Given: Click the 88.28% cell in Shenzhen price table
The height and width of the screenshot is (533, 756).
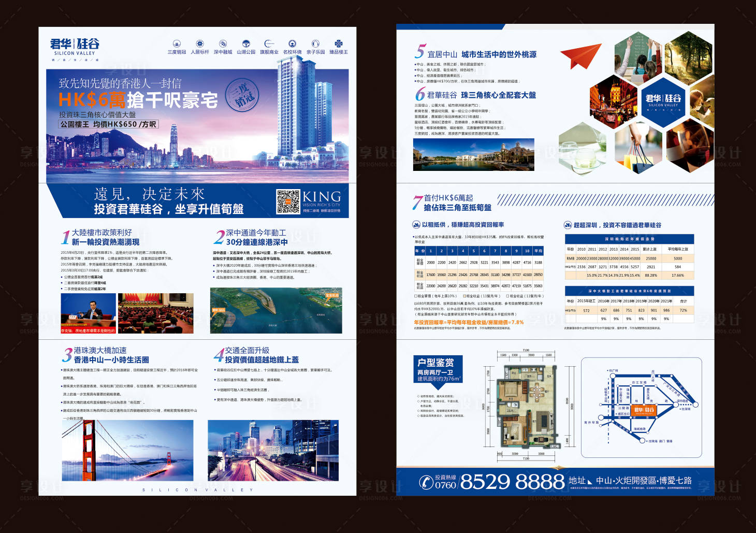Looking at the screenshot, I should tap(651, 276).
